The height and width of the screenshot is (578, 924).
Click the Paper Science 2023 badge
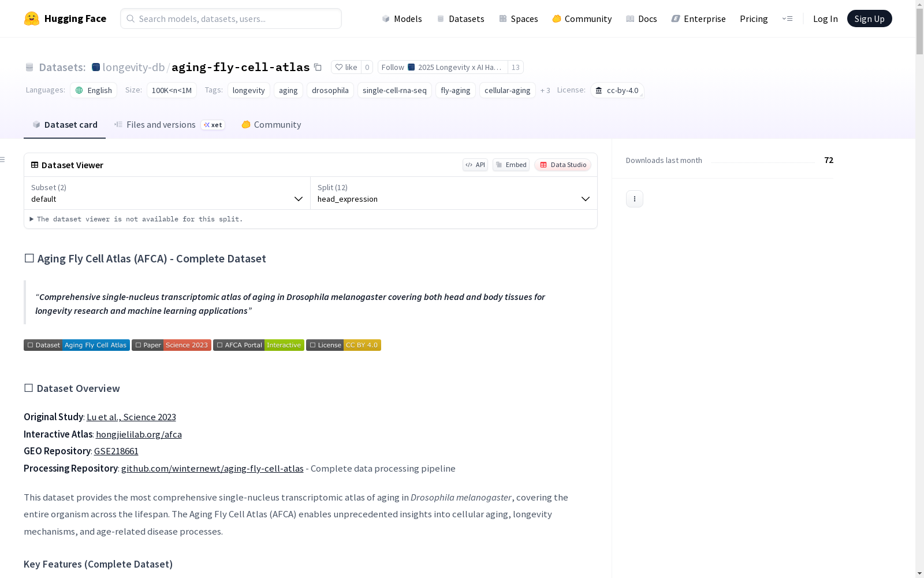172,345
